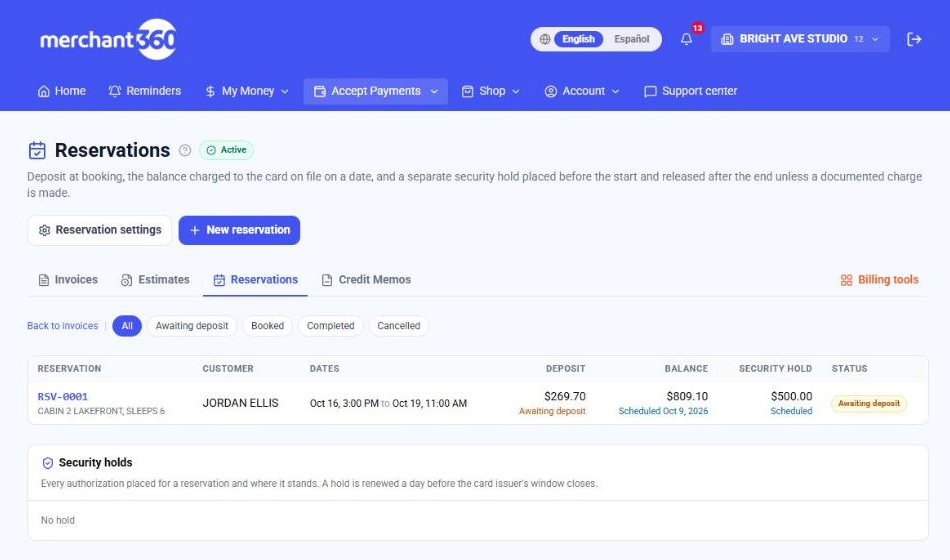
Task: Click the Invoices tab document icon
Action: (x=44, y=280)
